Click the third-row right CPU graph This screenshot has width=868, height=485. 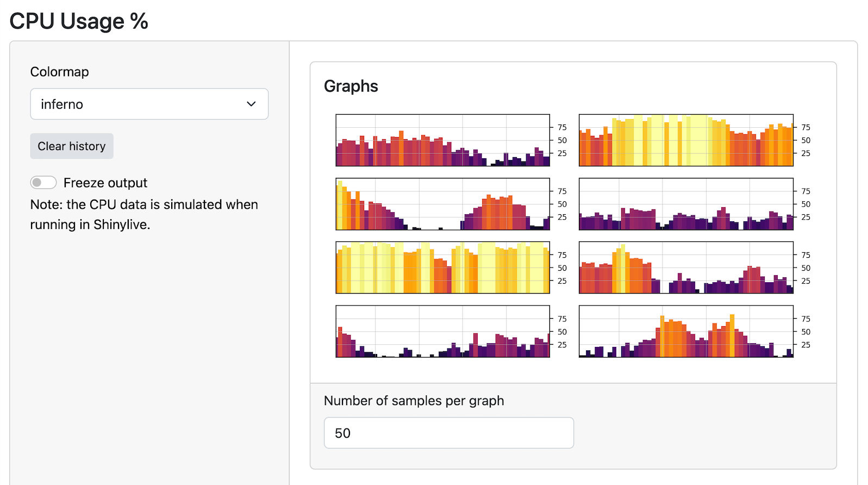686,268
